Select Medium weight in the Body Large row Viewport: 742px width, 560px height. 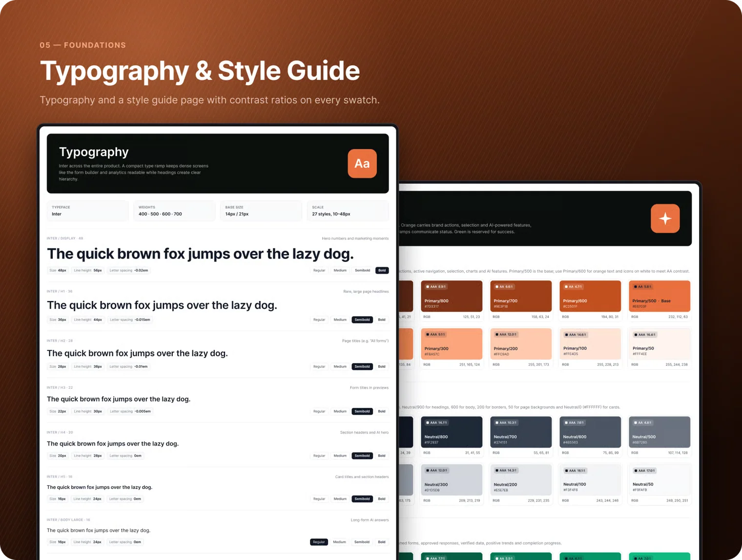339,542
